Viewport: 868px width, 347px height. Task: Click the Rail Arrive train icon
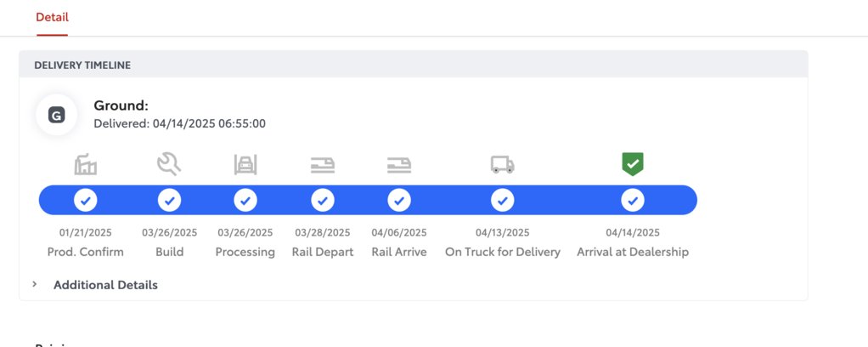click(x=399, y=165)
